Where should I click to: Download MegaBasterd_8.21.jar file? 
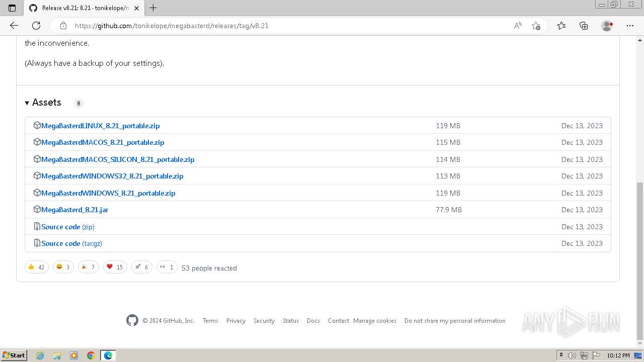[74, 210]
